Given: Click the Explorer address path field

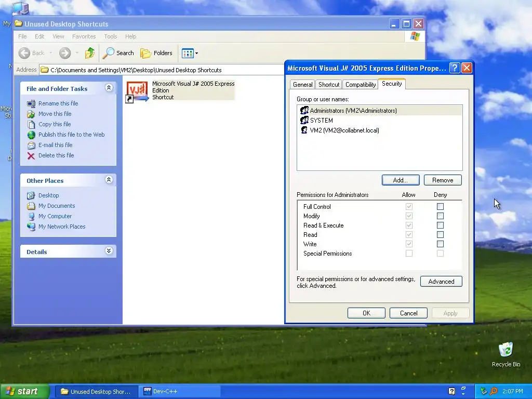Looking at the screenshot, I should (x=162, y=70).
